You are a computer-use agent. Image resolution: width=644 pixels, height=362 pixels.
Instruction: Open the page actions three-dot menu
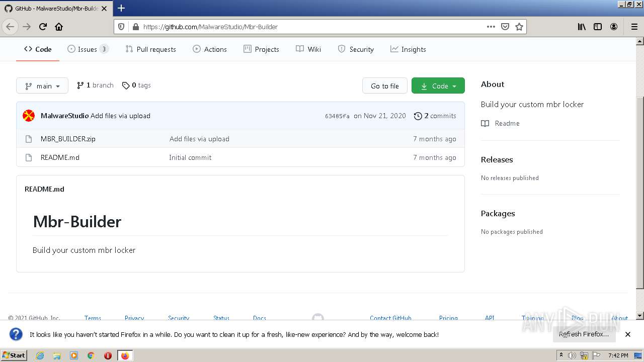(x=491, y=27)
